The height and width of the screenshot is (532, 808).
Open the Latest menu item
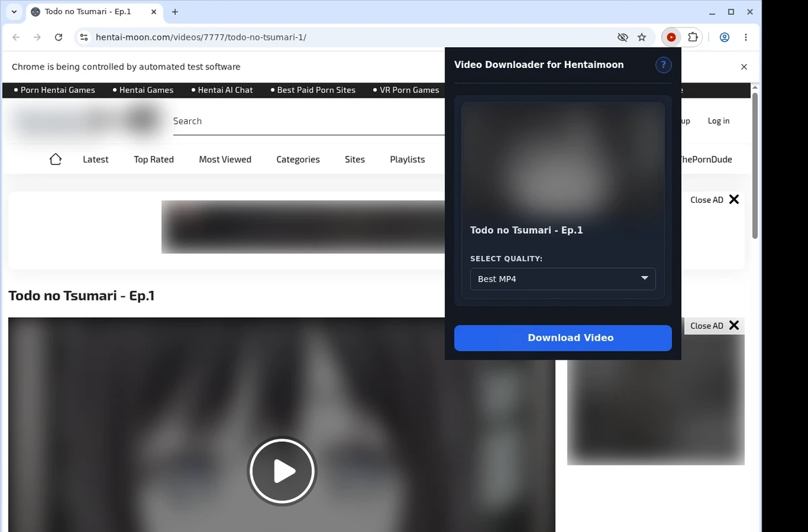pos(96,160)
